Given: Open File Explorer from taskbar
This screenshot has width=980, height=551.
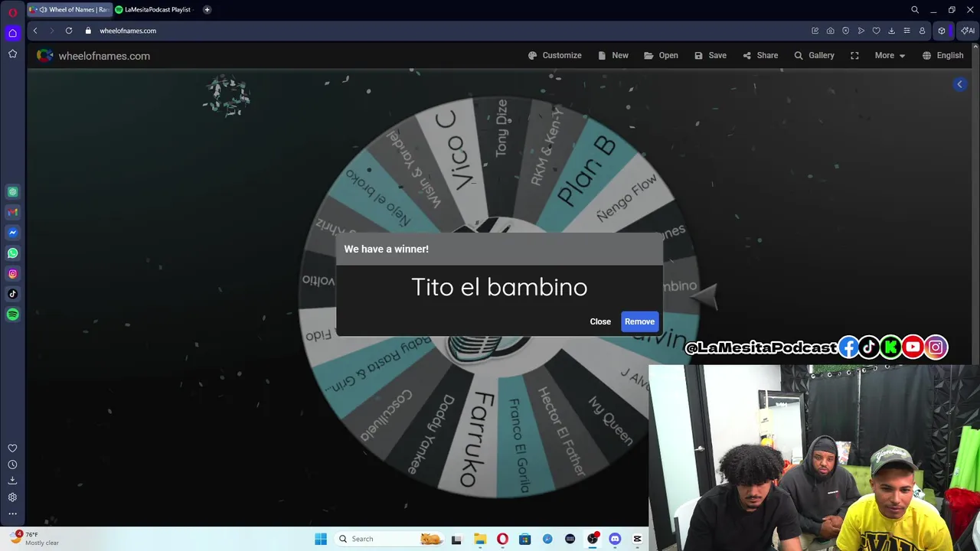Looking at the screenshot, I should point(480,539).
